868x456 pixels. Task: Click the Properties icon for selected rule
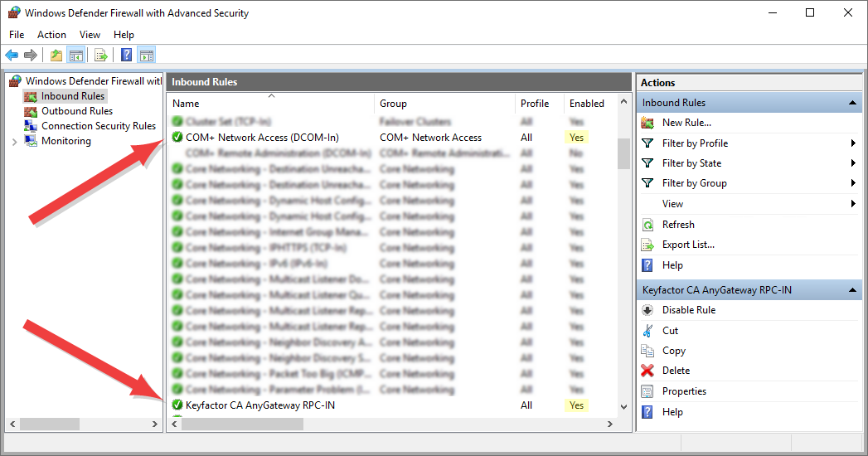point(647,391)
